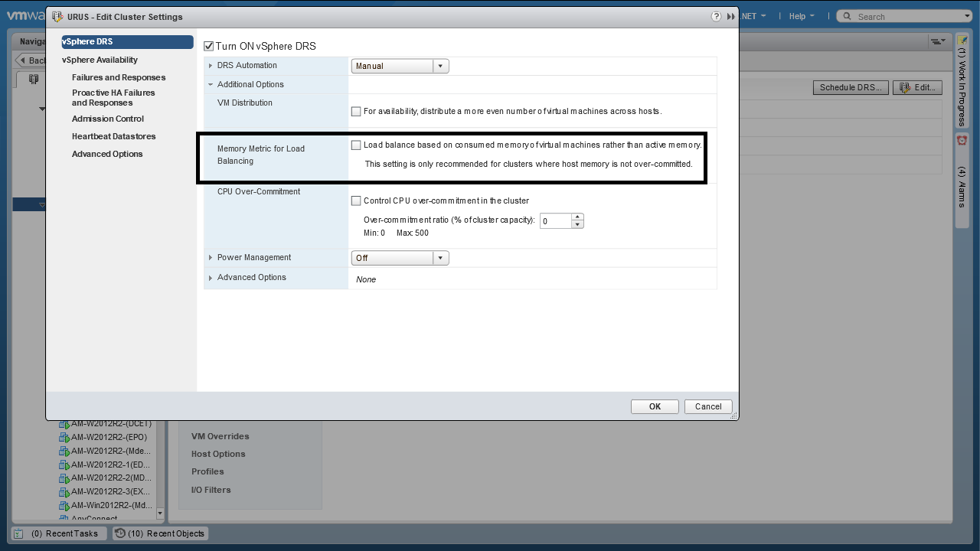Viewport: 980px width, 551px height.
Task: Click the Edit Cluster Settings title icon
Action: [x=57, y=17]
